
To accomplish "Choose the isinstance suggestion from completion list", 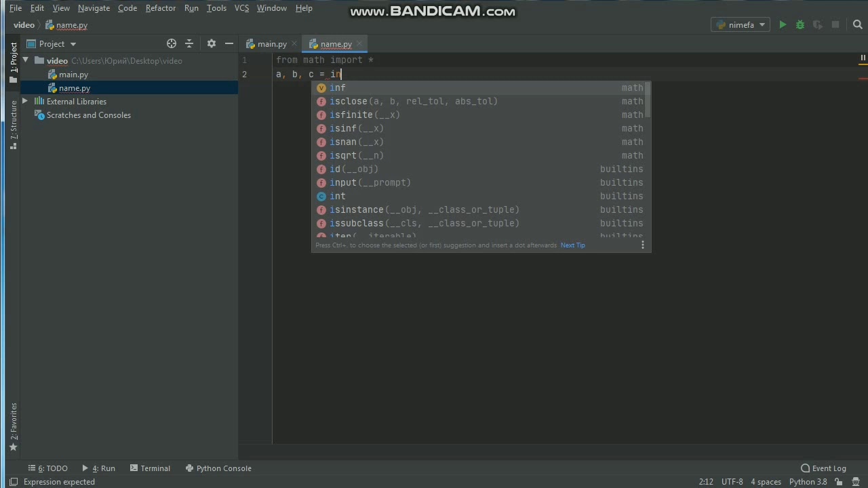I will coord(480,210).
